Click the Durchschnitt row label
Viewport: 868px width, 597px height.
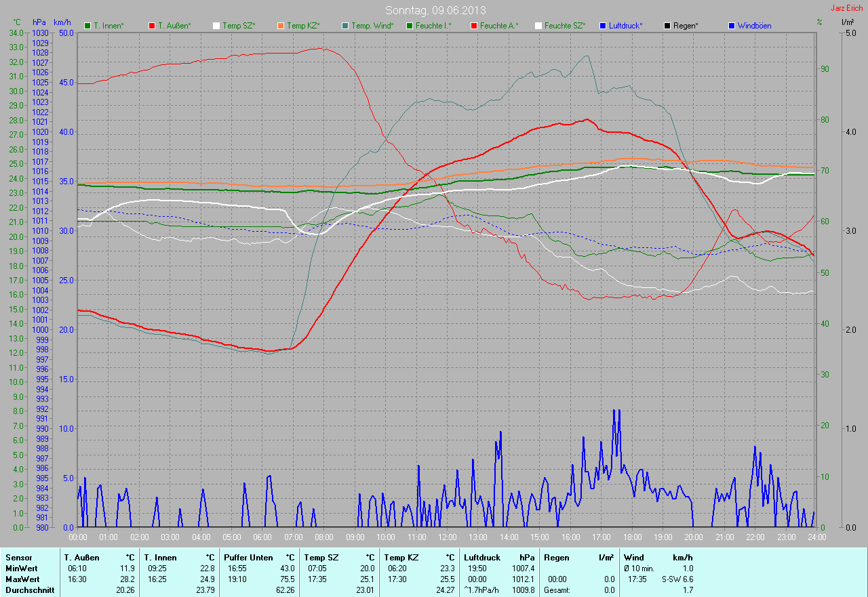(x=29, y=590)
